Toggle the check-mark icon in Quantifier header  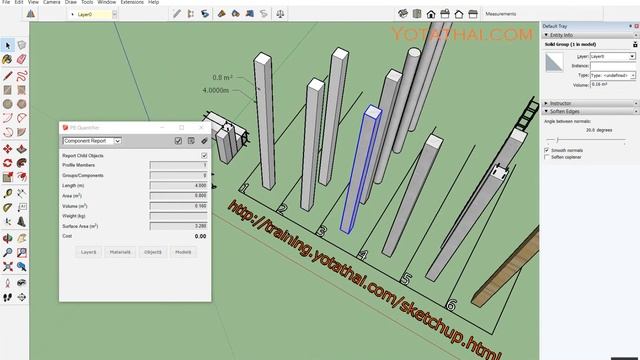178,141
